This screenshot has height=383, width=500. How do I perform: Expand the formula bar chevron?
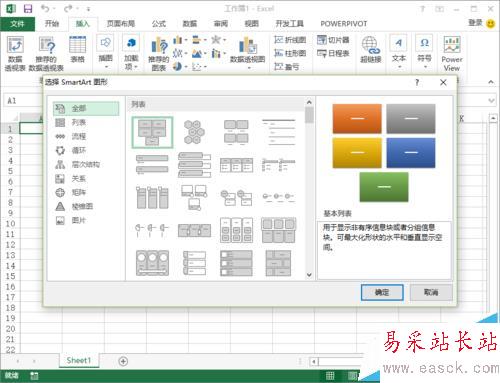pos(491,101)
